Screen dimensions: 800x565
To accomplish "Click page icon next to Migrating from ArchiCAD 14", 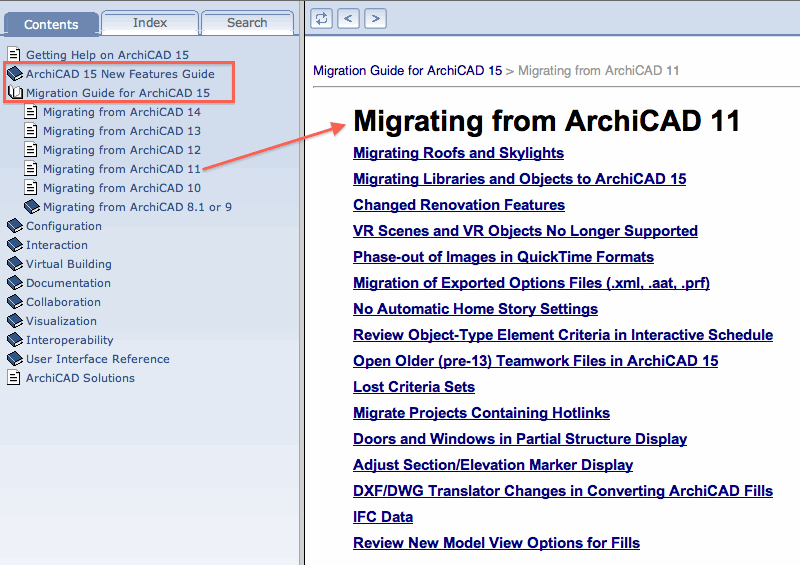I will pos(31,112).
